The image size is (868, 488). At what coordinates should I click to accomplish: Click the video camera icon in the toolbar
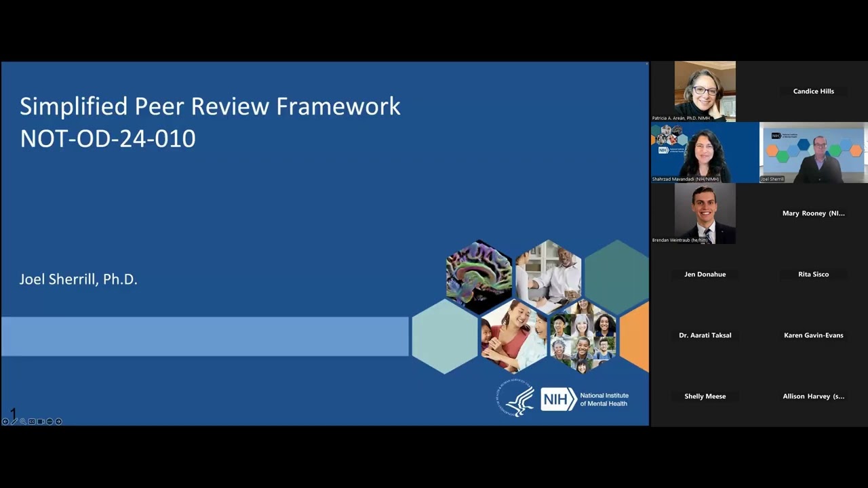[41, 421]
